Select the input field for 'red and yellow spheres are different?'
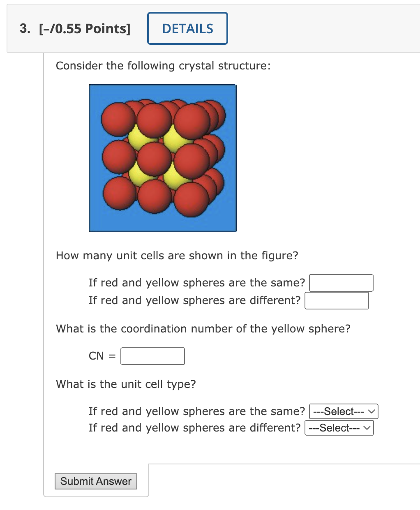Screen dimensions: 420x510 pyautogui.click(x=337, y=300)
